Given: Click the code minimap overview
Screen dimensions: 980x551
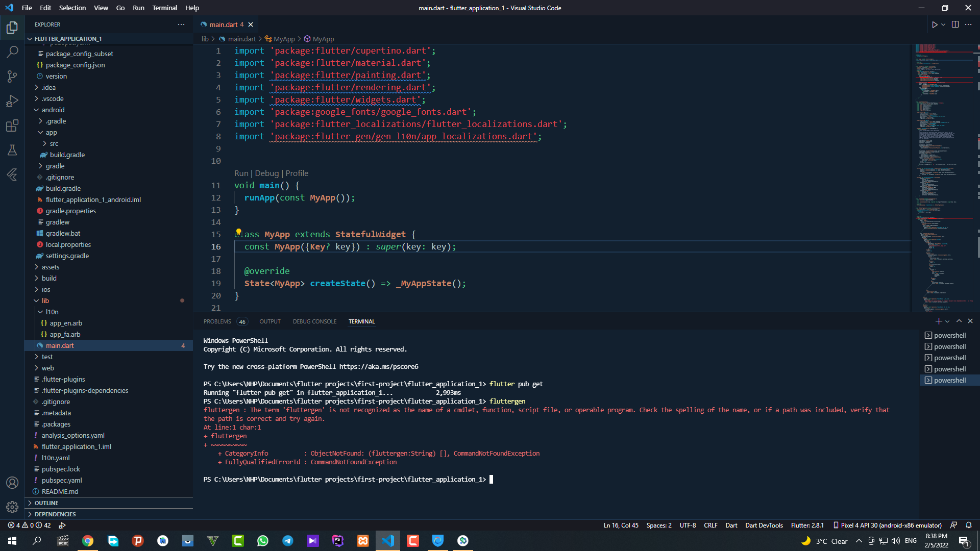Looking at the screenshot, I should [944, 178].
